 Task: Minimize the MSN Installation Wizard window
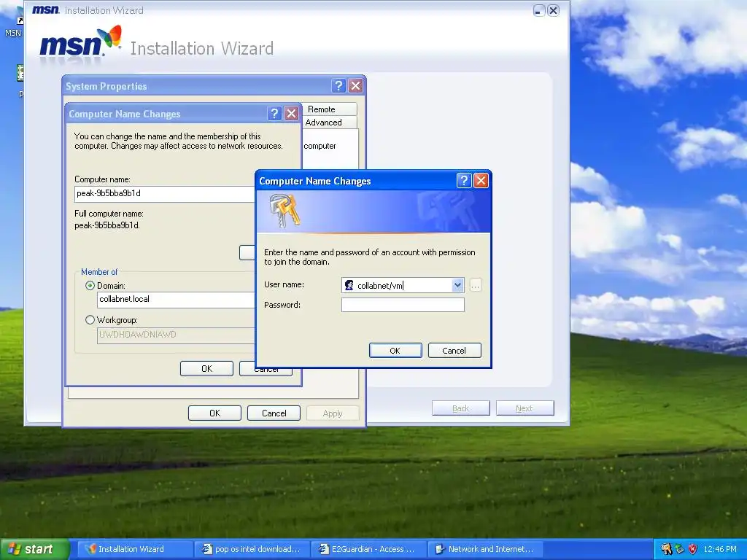tap(539, 10)
